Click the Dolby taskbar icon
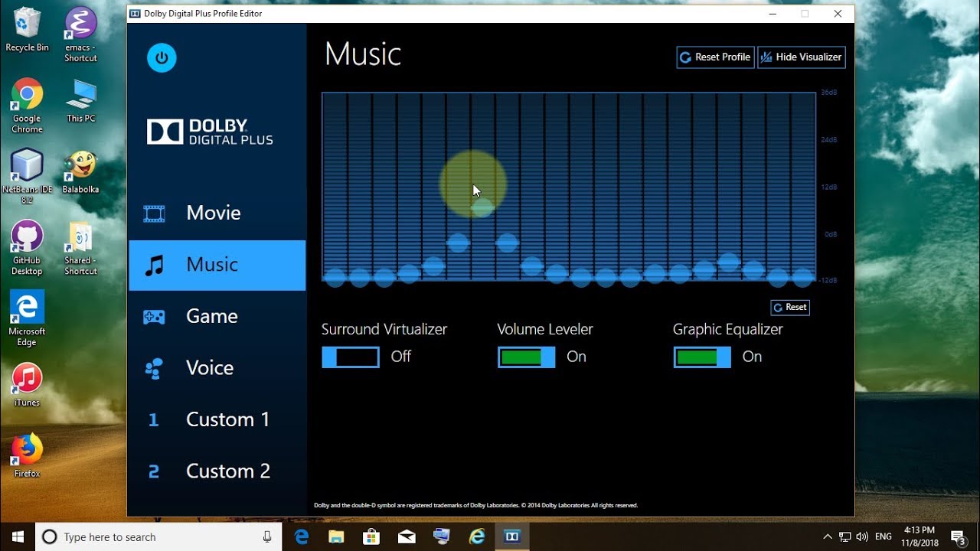The height and width of the screenshot is (551, 980). point(512,537)
